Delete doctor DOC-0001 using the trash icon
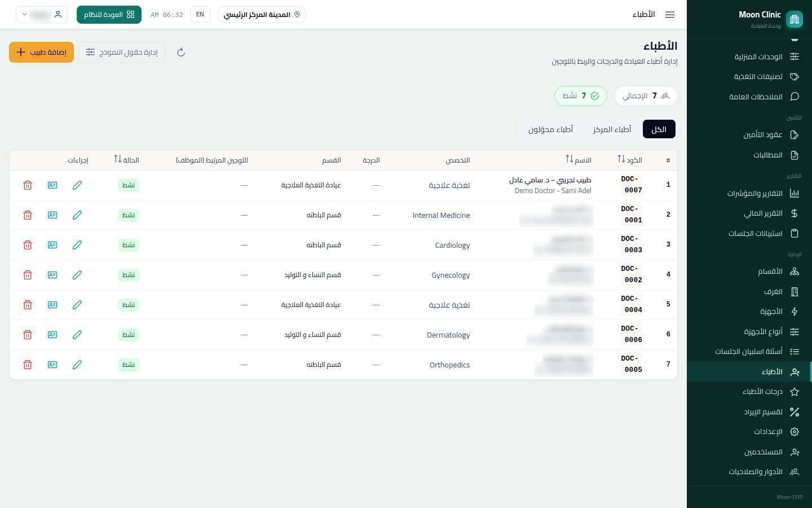Screen dimensions: 812x508 pos(28,215)
